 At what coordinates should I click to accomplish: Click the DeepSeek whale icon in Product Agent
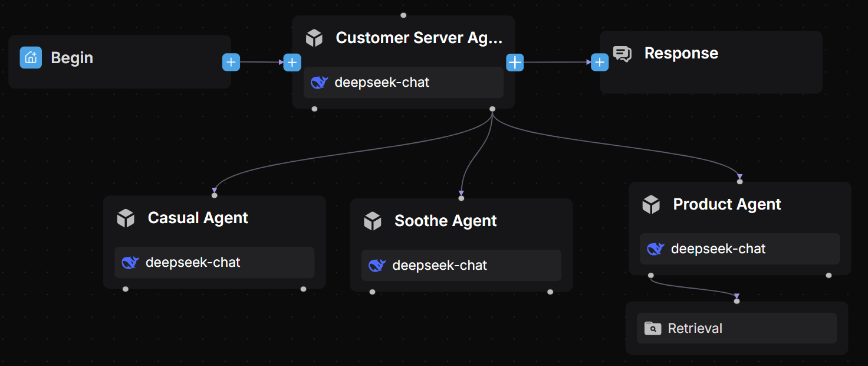pos(655,249)
